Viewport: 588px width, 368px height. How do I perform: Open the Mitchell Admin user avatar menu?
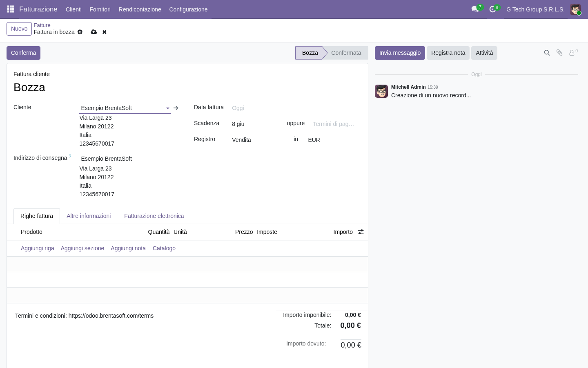(x=575, y=9)
